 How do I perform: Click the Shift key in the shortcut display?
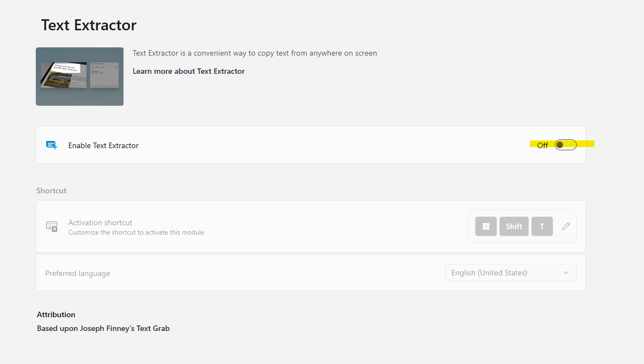pyautogui.click(x=514, y=226)
